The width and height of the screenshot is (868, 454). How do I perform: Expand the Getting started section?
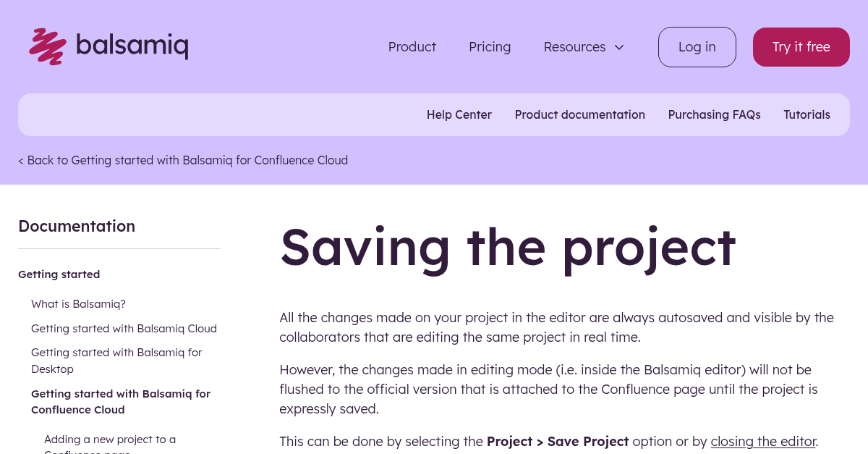tap(59, 274)
